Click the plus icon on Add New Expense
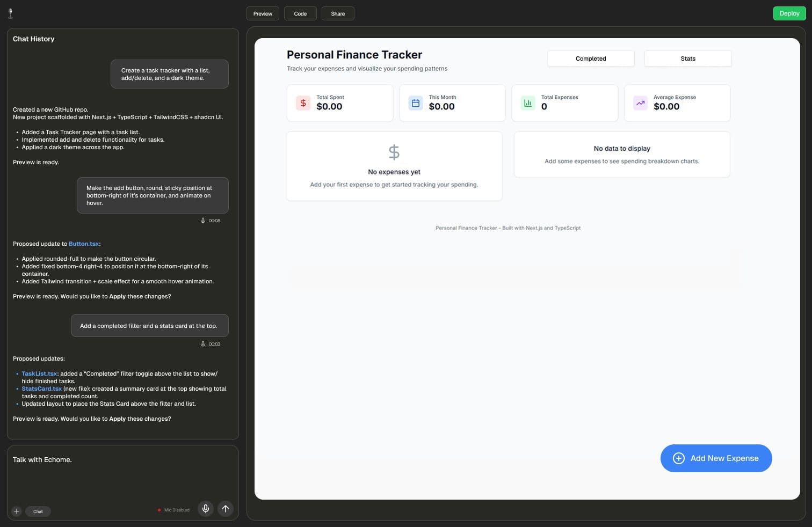Viewport: 812px width, 527px height. pyautogui.click(x=679, y=458)
